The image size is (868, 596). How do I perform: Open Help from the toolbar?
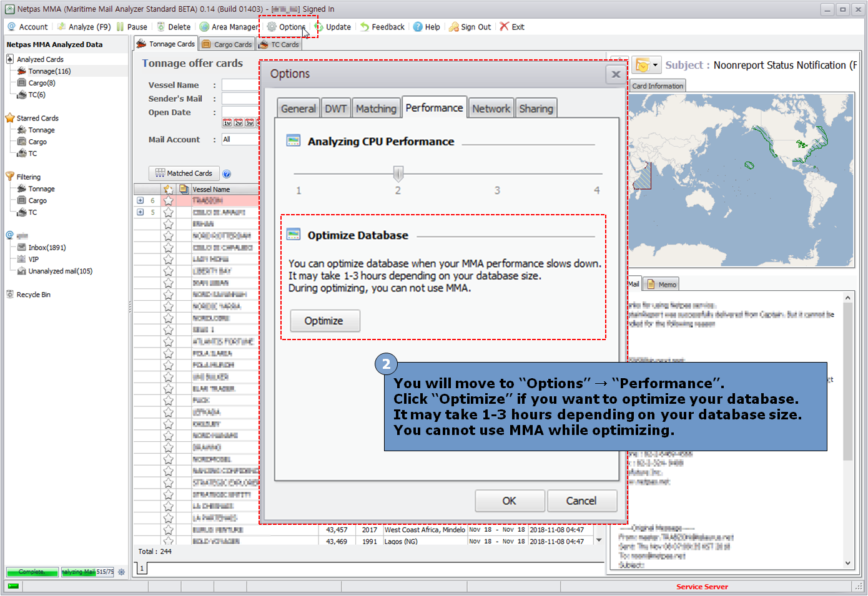[427, 27]
